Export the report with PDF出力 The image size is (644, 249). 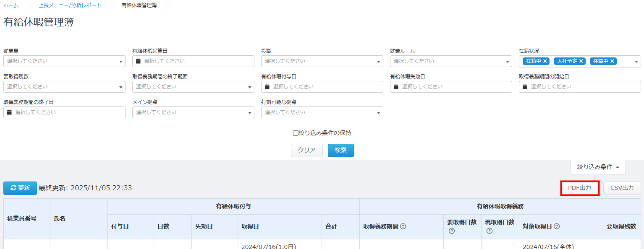579,188
